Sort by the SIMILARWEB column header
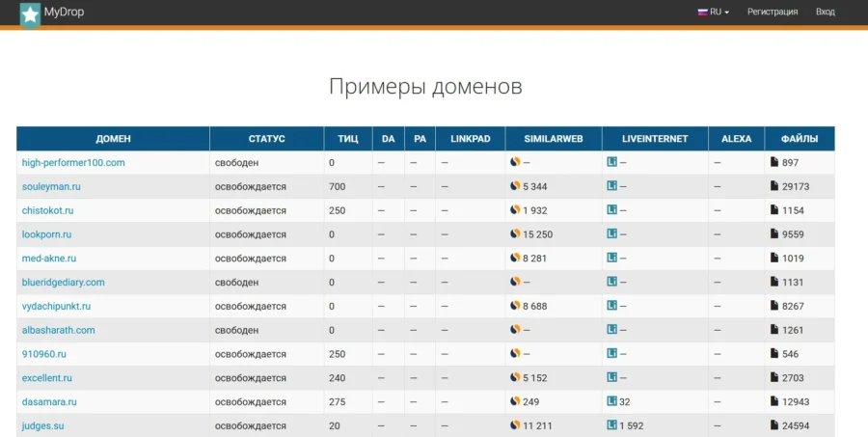 coord(554,139)
